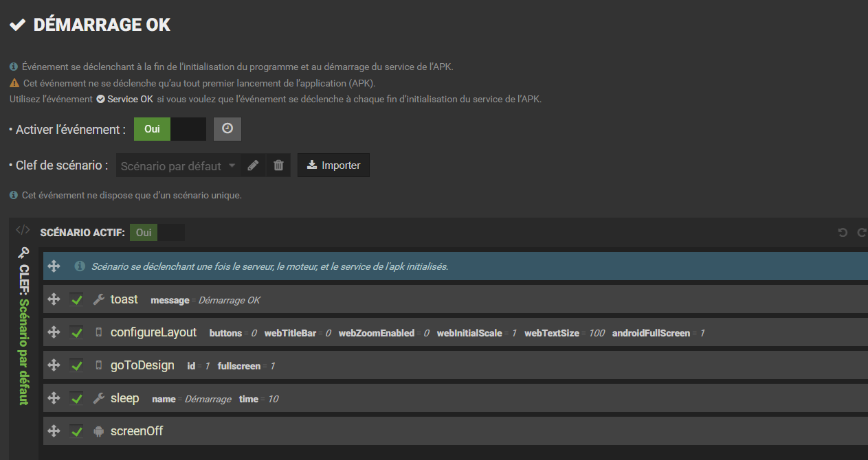The height and width of the screenshot is (460, 868).
Task: Click the trash icon beside scenario key
Action: click(278, 165)
